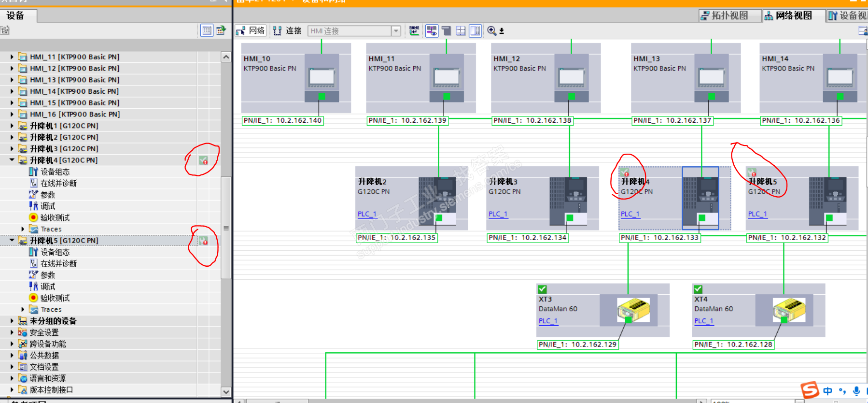Click the green check status icon on XT4

[698, 289]
